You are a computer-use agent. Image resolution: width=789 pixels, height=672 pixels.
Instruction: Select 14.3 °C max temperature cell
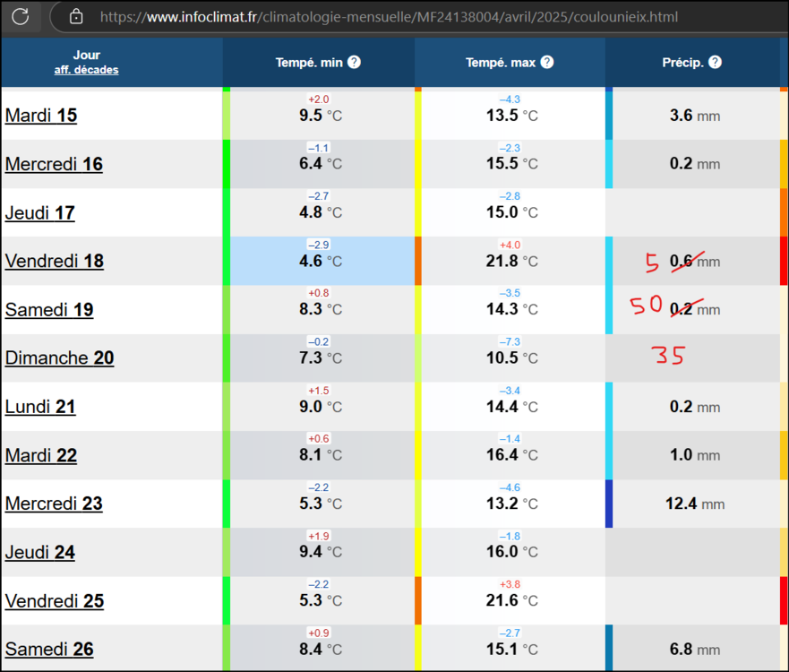511,309
